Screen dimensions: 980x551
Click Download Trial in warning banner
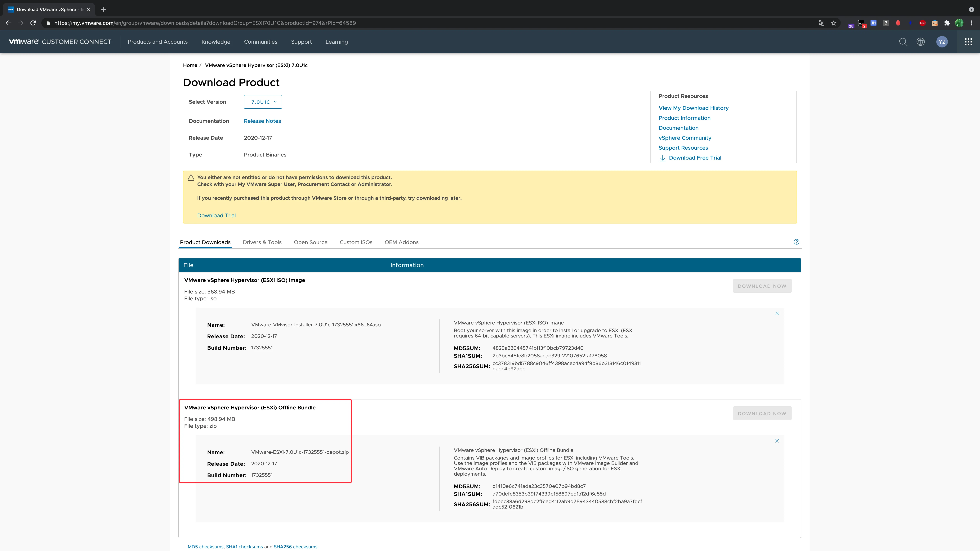(x=216, y=216)
